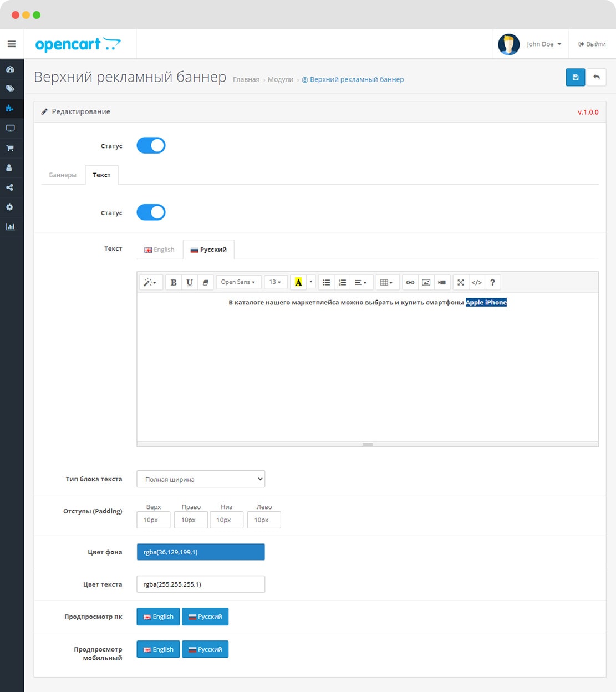Insert an ordered numbered list
Image resolution: width=616 pixels, height=692 pixels.
tap(343, 282)
